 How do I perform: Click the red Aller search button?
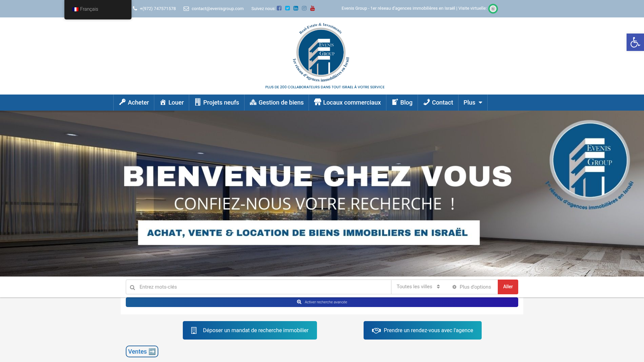(508, 287)
